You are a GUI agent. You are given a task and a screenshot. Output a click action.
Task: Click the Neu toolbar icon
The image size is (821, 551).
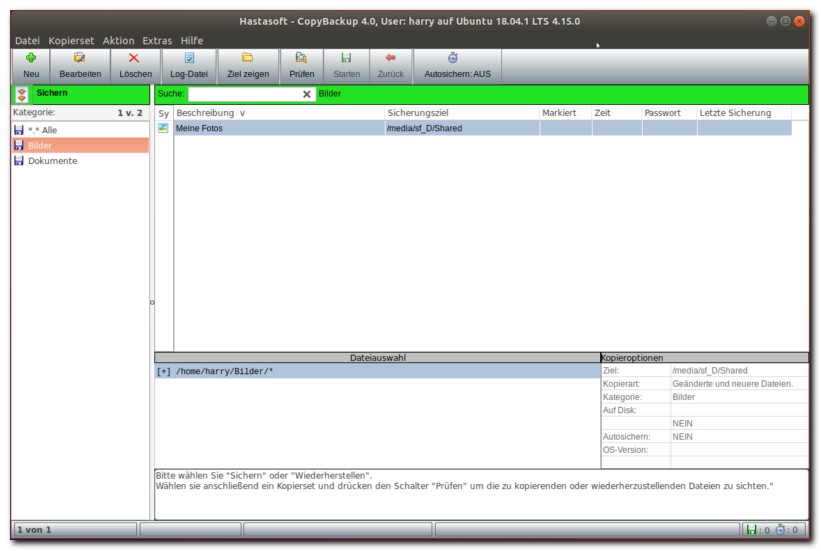pos(31,59)
